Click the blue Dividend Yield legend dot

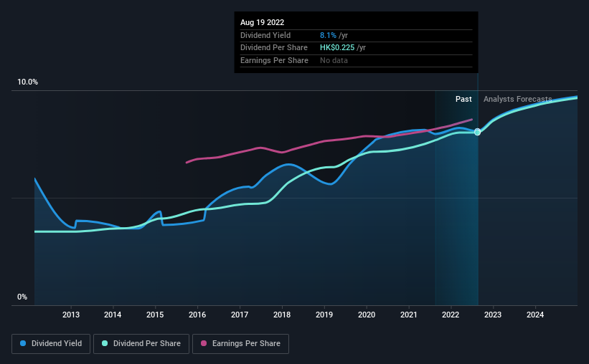point(23,343)
